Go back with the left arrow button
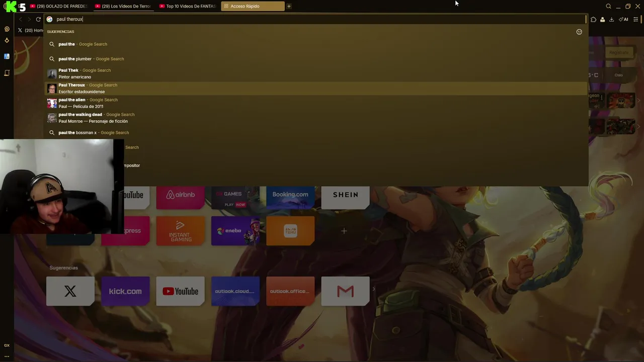The height and width of the screenshot is (362, 644). coord(20,19)
